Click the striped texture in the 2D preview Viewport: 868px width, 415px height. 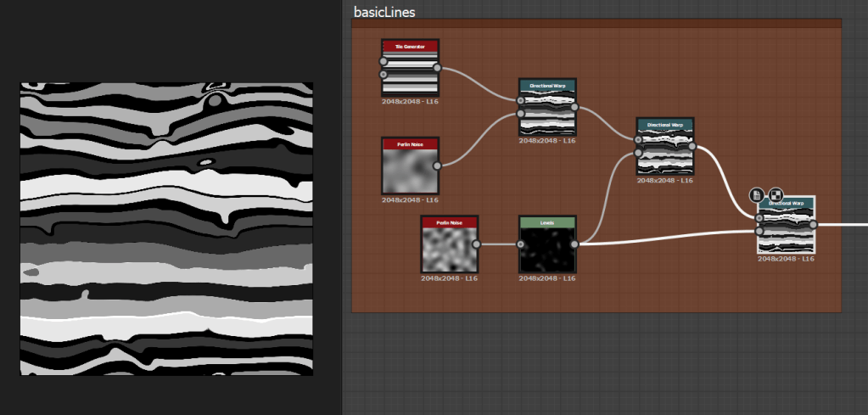click(166, 229)
